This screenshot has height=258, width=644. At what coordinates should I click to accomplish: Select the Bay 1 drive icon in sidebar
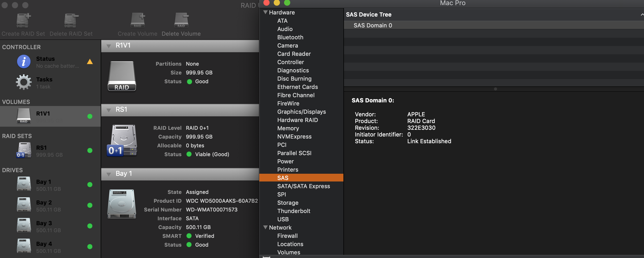pos(24,184)
